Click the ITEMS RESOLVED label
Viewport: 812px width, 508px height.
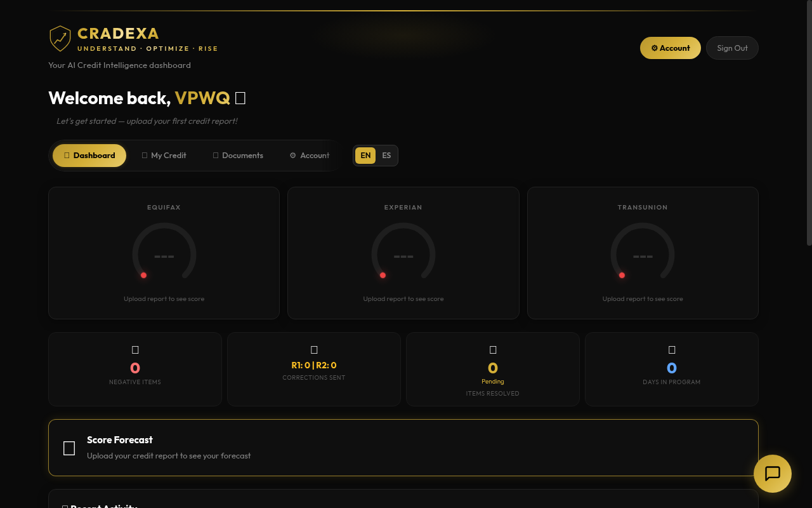(493, 394)
